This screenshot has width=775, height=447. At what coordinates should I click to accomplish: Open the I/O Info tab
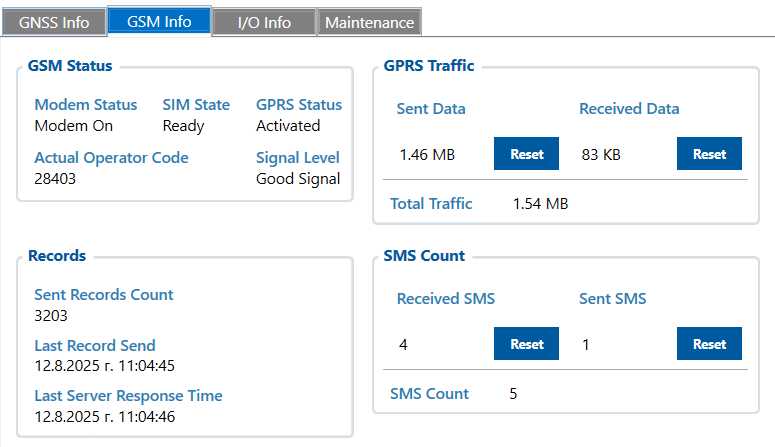click(x=264, y=22)
